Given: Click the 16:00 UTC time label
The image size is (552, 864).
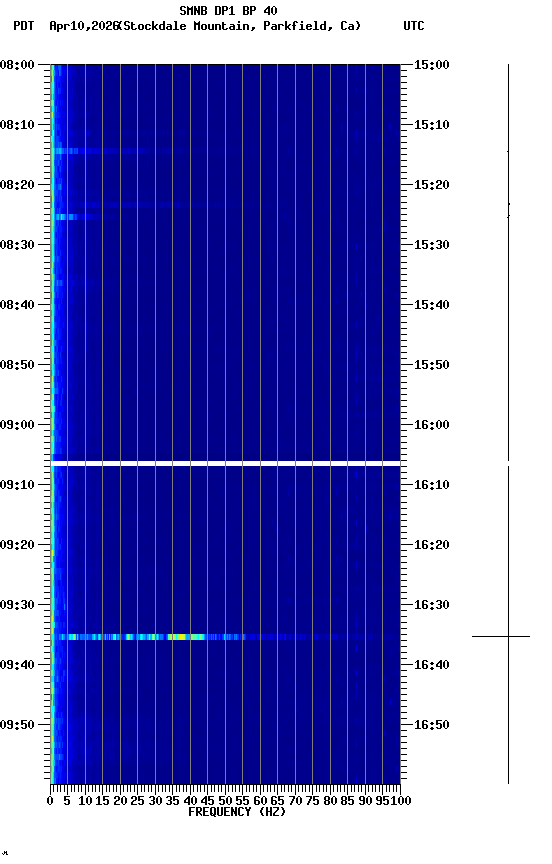Looking at the screenshot, I should pos(432,425).
